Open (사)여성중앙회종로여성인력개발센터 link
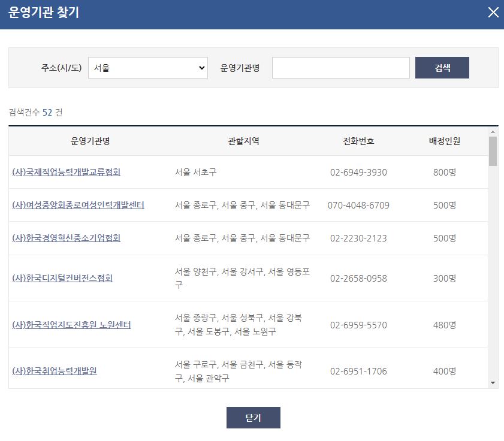Image resolution: width=504 pixels, height=441 pixels. (78, 205)
